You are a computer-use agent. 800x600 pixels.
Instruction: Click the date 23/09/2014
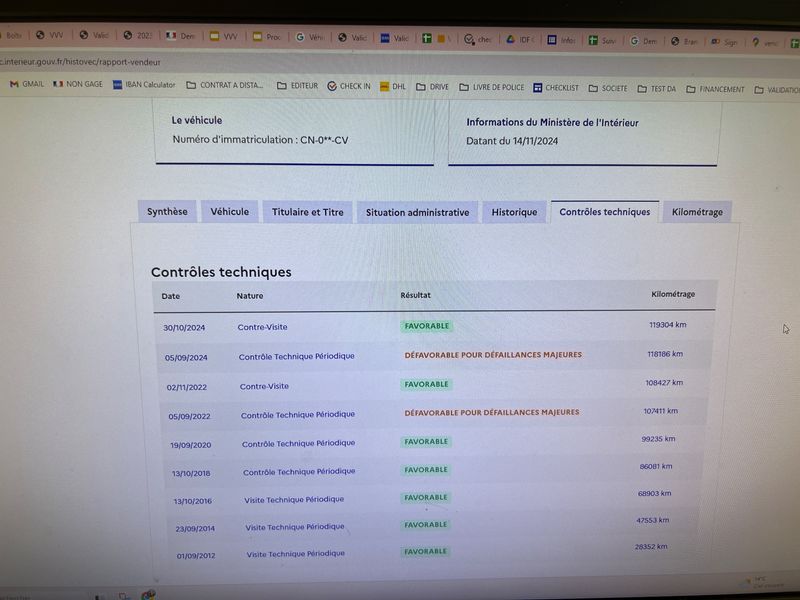point(195,529)
